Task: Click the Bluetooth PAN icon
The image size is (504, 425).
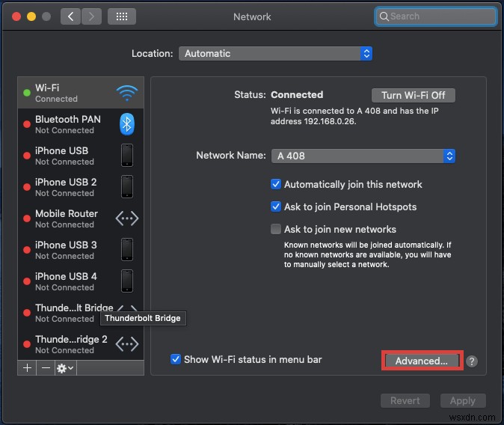Action: 127,124
